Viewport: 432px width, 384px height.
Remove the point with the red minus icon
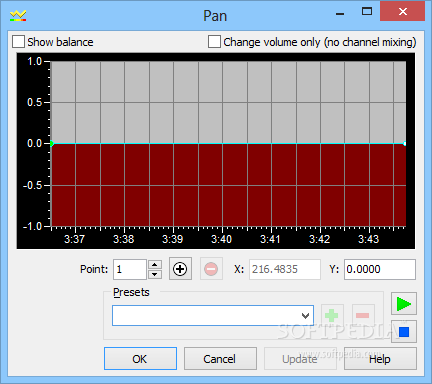pyautogui.click(x=211, y=269)
